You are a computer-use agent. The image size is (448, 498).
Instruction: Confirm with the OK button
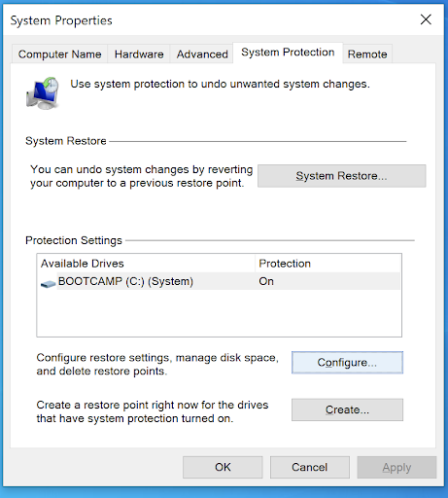tap(223, 467)
